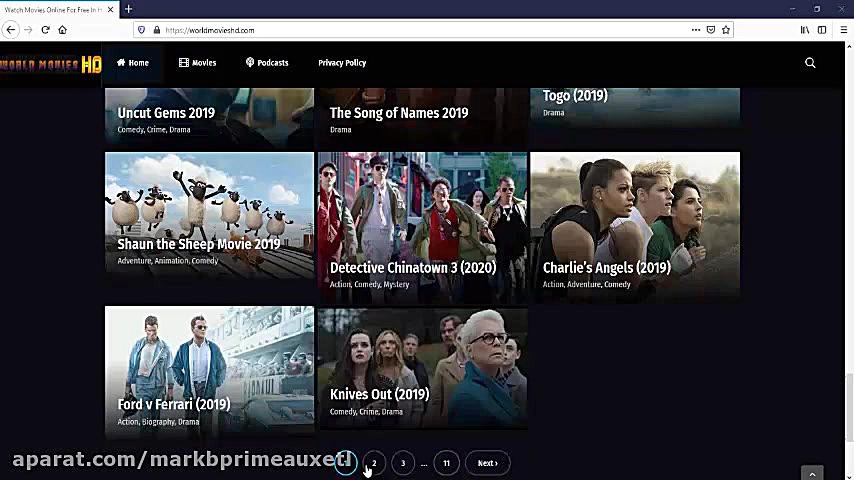The image size is (854, 480).
Task: Toggle the sidebar view icon
Action: [x=822, y=30]
